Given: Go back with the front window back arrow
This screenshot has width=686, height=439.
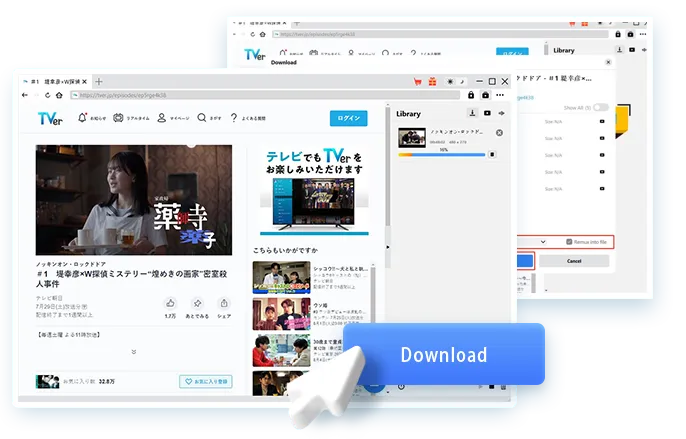Looking at the screenshot, I should pos(24,95).
